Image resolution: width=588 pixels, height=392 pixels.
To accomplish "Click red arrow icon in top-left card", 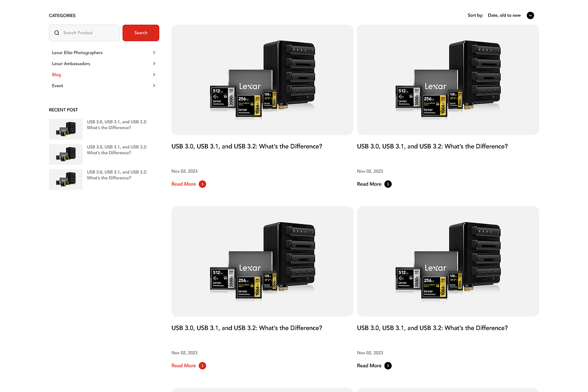I will click(203, 184).
